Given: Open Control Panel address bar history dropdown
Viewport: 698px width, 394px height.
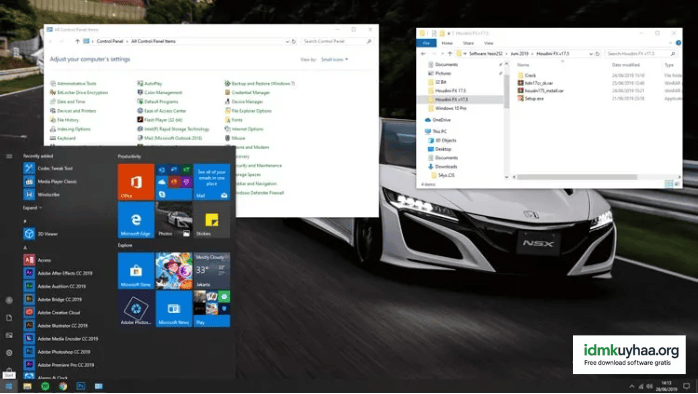Looking at the screenshot, I should click(287, 41).
